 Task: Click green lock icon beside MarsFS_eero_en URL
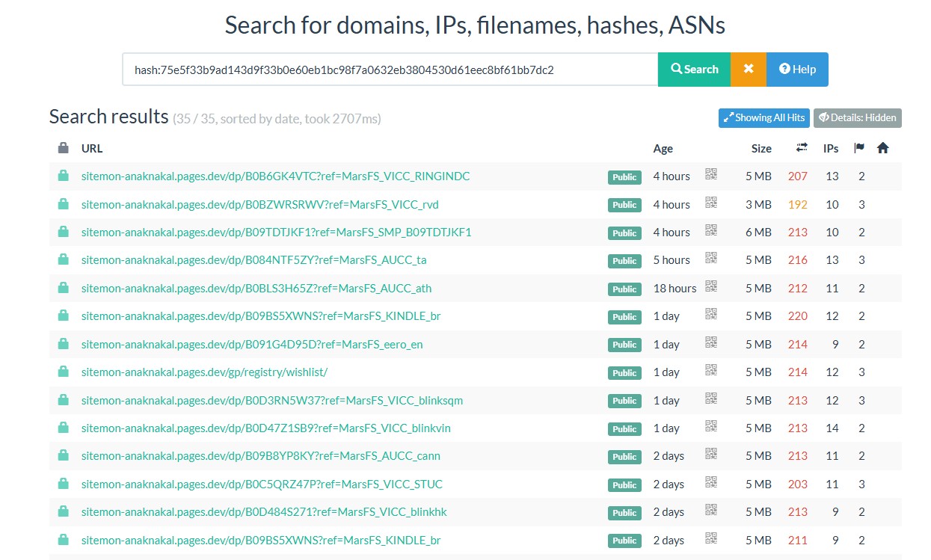(64, 344)
